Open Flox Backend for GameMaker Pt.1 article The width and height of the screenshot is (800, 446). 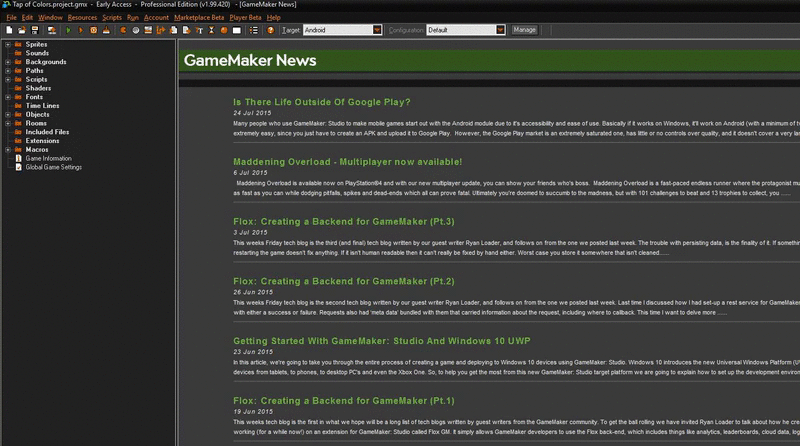343,401
